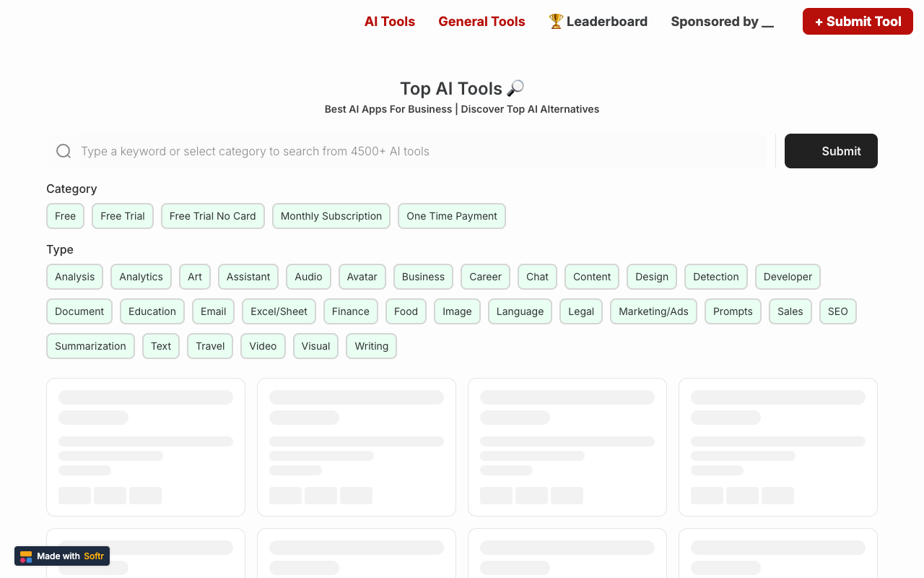Image resolution: width=924 pixels, height=578 pixels.
Task: Filter tools by Art type
Action: 195,277
